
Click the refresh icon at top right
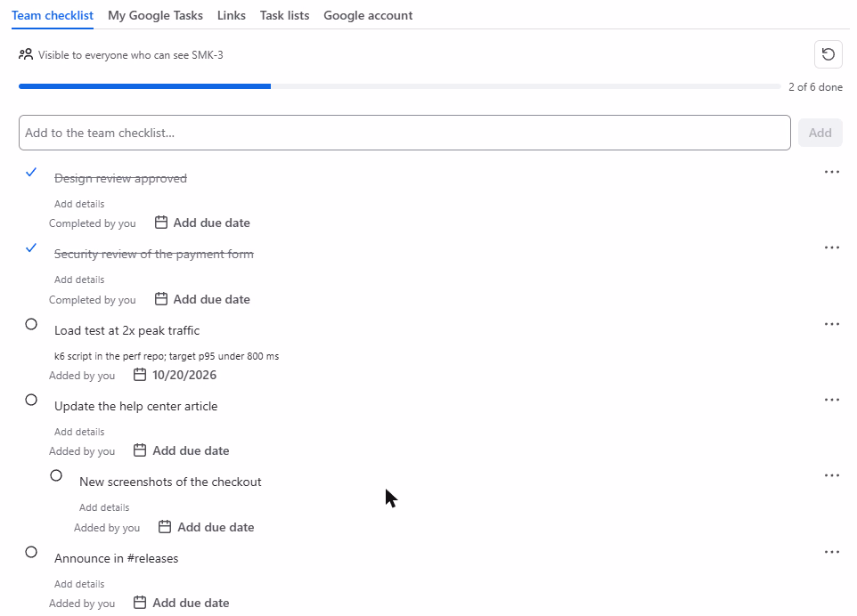tap(828, 54)
